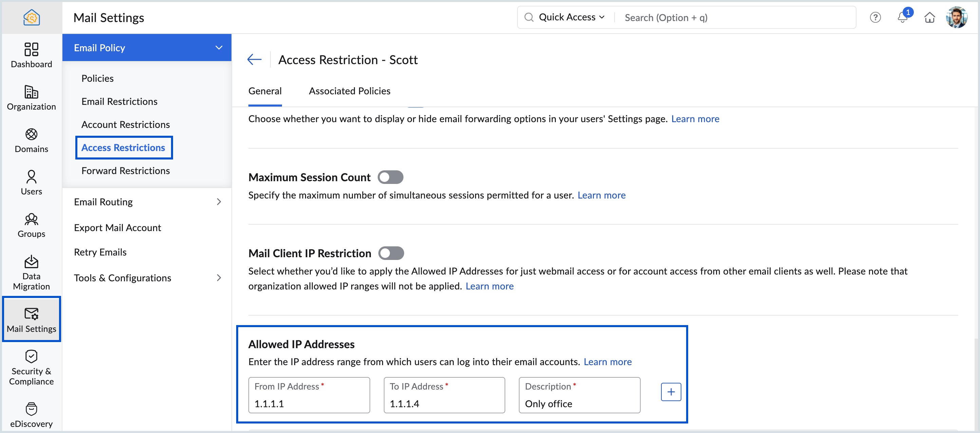Click Learn more under Allowed IP Addresses
This screenshot has width=980, height=433.
coord(607,362)
